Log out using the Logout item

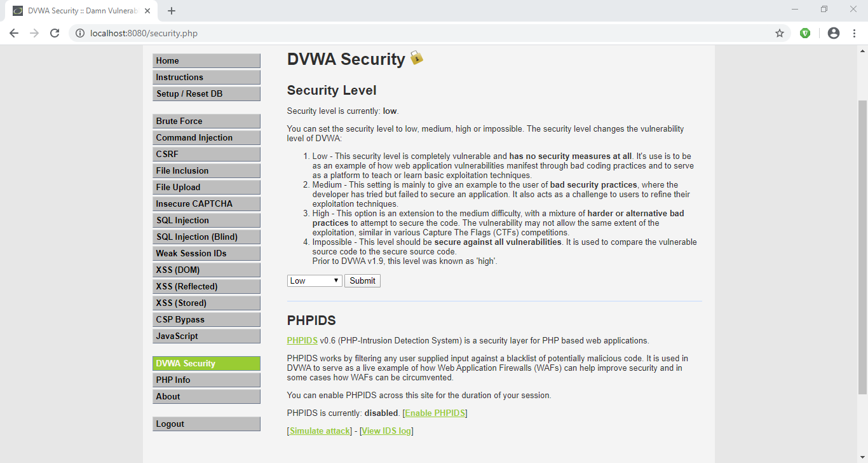(207, 424)
